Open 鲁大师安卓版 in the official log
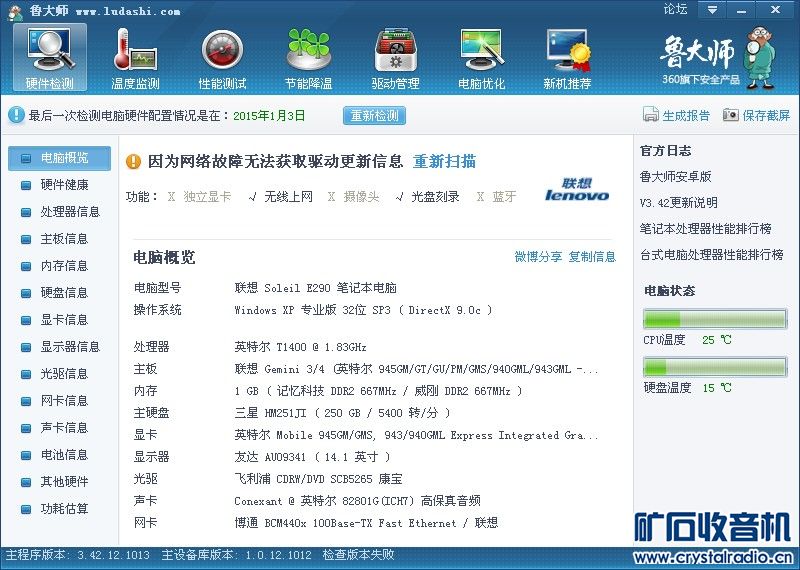Screen dimensions: 800x570 pyautogui.click(x=676, y=177)
